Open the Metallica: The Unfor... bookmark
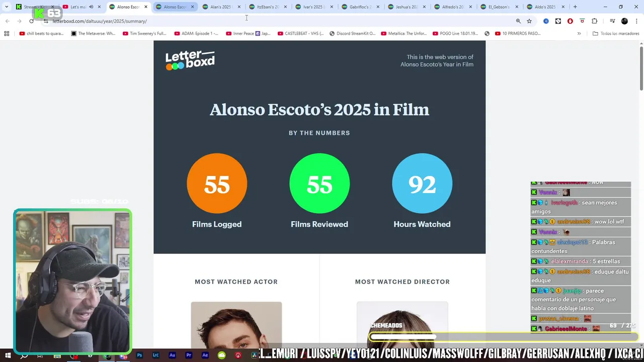The width and height of the screenshot is (644, 362). pyautogui.click(x=404, y=34)
